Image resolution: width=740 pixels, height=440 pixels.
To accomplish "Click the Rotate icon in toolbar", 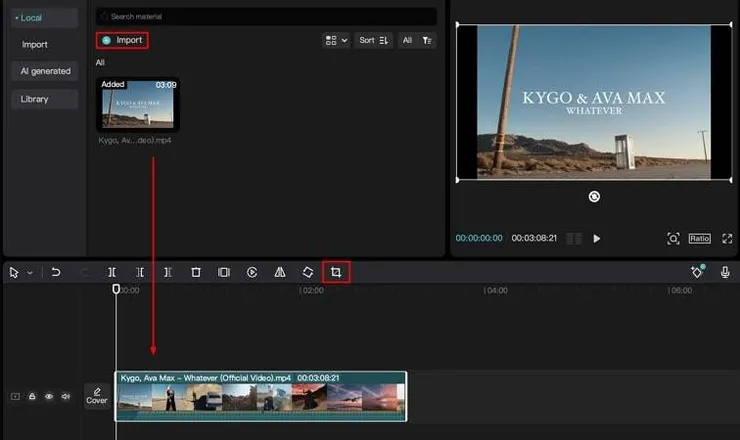I will (x=308, y=272).
